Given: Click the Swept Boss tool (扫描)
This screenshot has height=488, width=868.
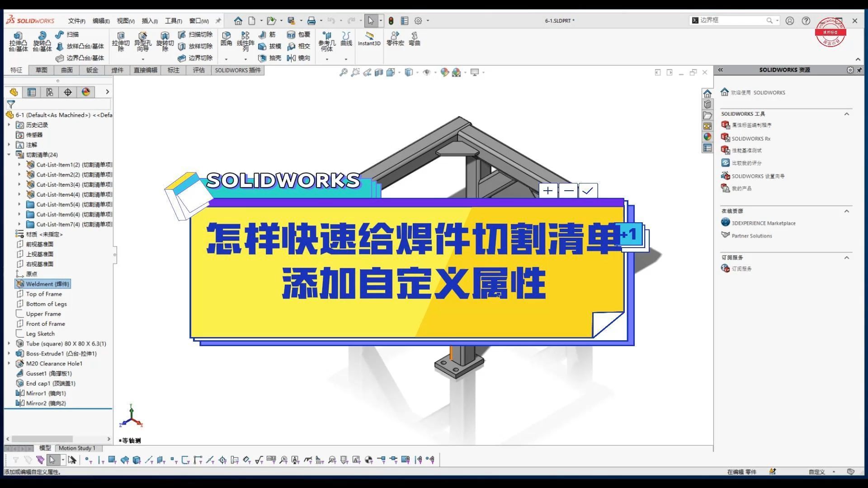Looking at the screenshot, I should click(67, 34).
